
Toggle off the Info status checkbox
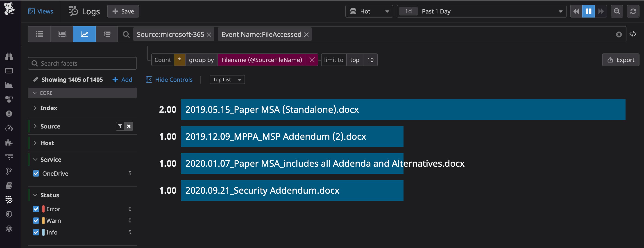click(36, 232)
